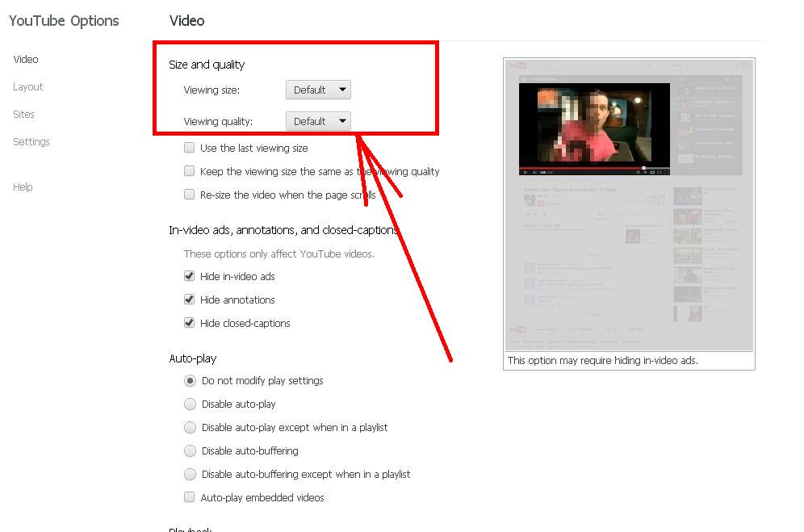Click the Viewing quality label

pos(218,122)
